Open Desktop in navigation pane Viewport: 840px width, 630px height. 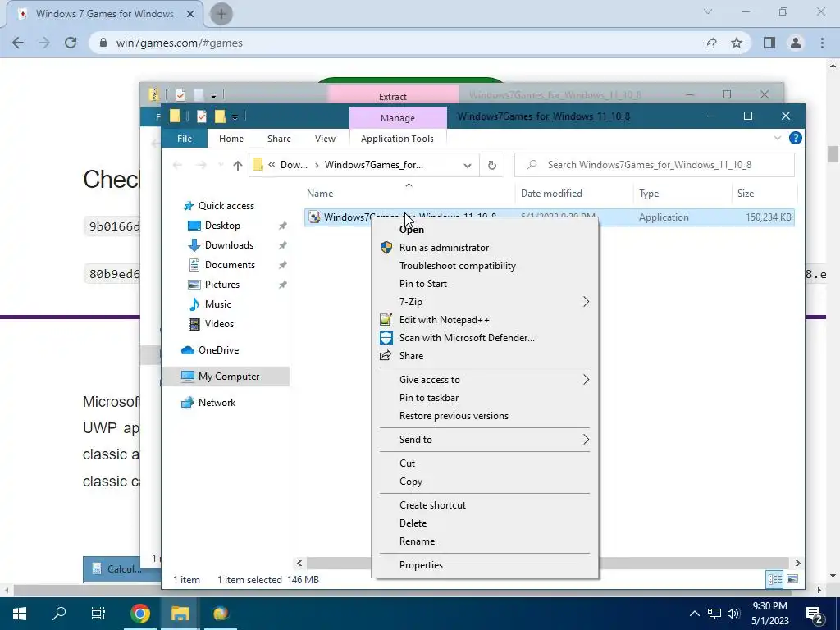222,226
